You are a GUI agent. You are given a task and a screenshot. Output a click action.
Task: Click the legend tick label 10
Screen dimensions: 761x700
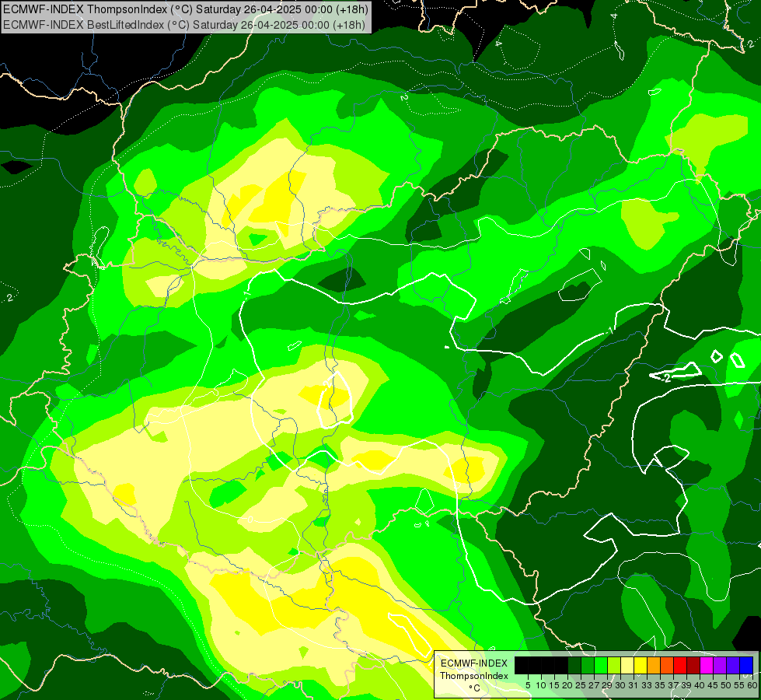(541, 685)
